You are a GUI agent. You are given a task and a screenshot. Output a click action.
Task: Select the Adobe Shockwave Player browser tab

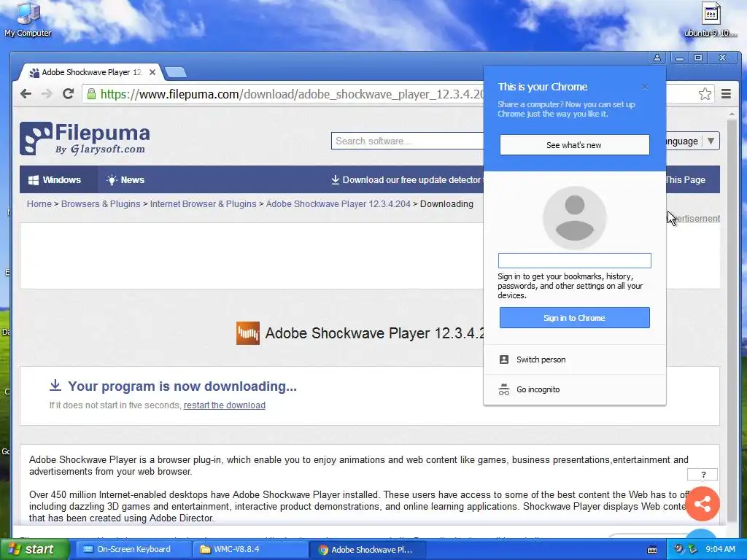pos(90,72)
